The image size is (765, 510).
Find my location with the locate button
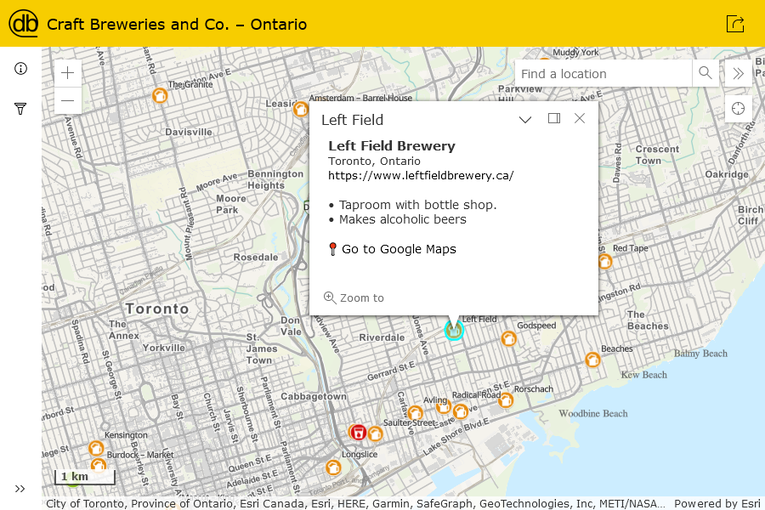pyautogui.click(x=738, y=108)
